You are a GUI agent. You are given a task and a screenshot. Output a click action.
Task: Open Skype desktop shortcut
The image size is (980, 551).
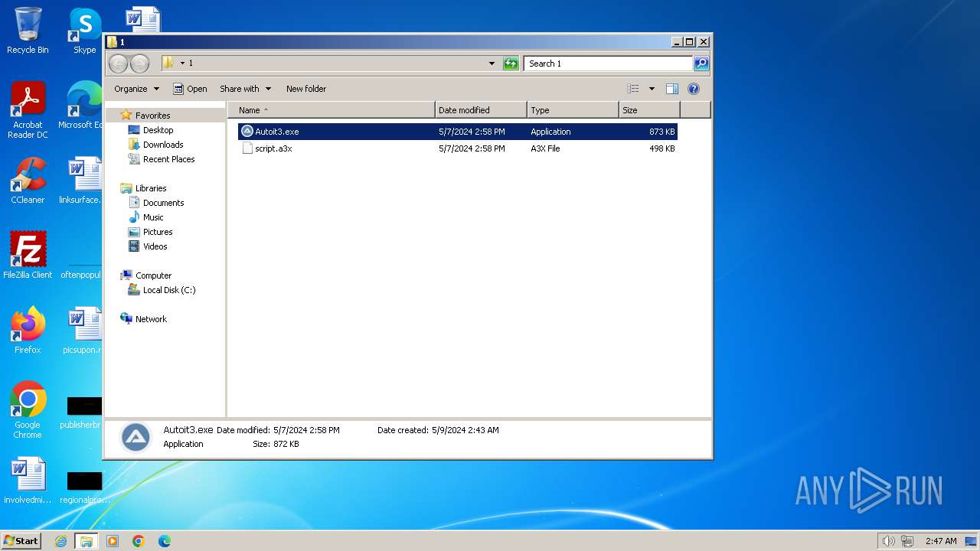point(85,31)
